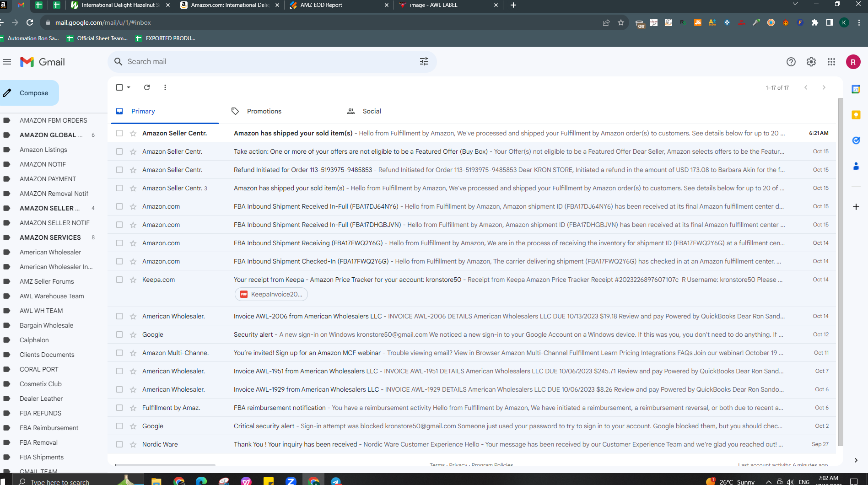Viewport: 868px width, 485px height.
Task: Switch to the AMZ EOD Report browser tab
Action: tap(339, 5)
